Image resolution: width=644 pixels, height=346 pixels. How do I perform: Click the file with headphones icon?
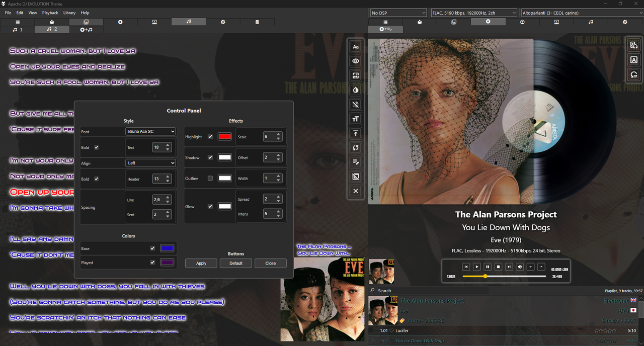point(634,45)
